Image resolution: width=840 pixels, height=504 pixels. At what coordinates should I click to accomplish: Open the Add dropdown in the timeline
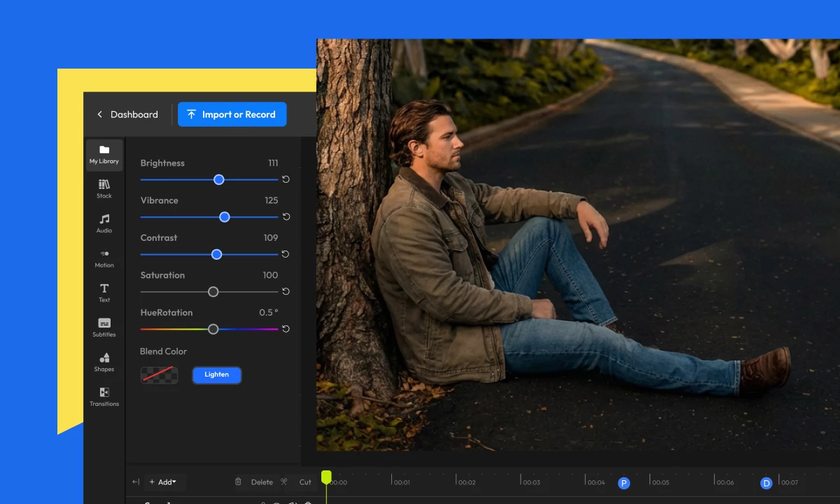click(x=163, y=482)
